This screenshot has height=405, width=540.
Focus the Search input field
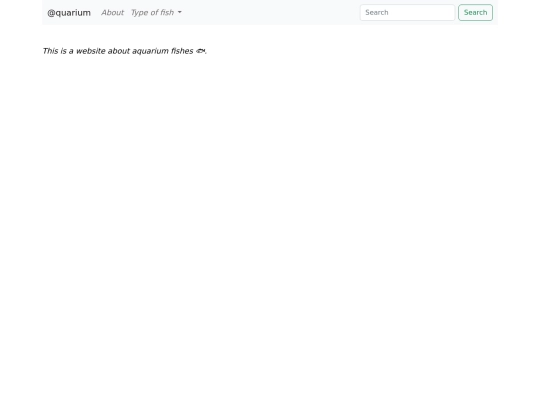click(x=407, y=12)
